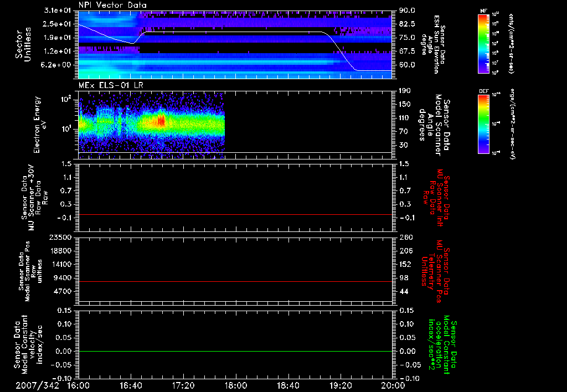Click the "MU Scanner +30V Raw Data" label
The image size is (567, 392).
[x=35, y=198]
